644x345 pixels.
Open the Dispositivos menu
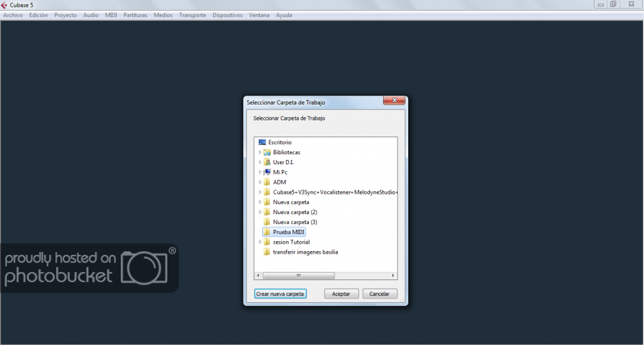[228, 15]
